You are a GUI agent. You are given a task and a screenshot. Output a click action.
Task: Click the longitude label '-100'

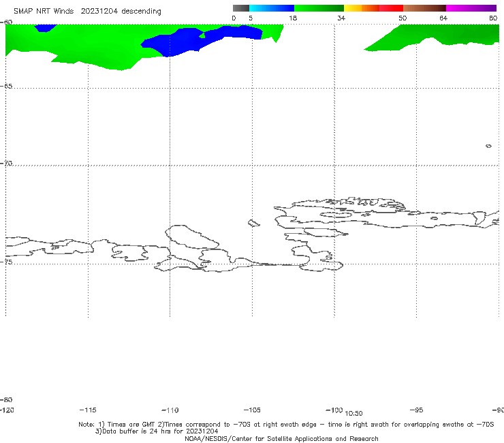coord(334,410)
